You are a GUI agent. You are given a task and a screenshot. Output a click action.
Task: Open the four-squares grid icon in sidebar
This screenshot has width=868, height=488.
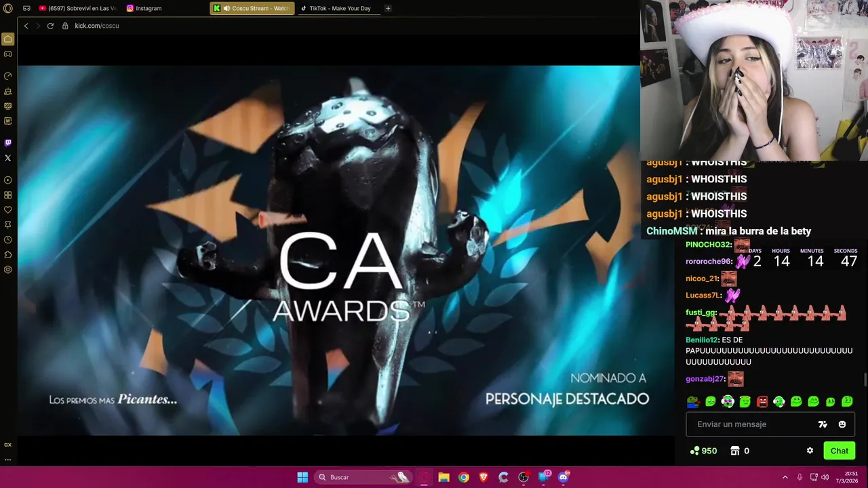pyautogui.click(x=8, y=195)
